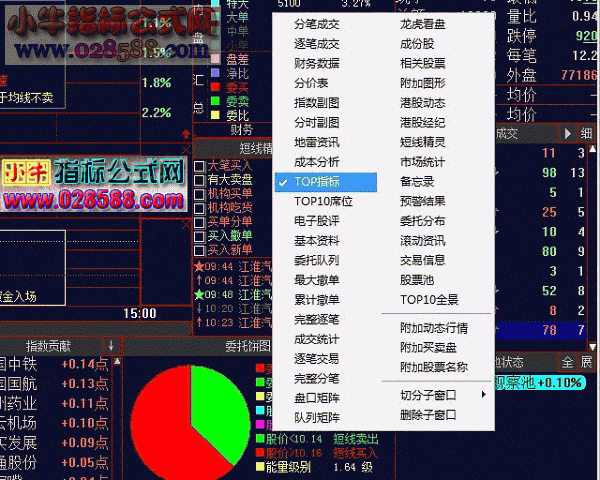Tick the 买入撤单 checkbox
The height and width of the screenshot is (480, 600).
199,236
